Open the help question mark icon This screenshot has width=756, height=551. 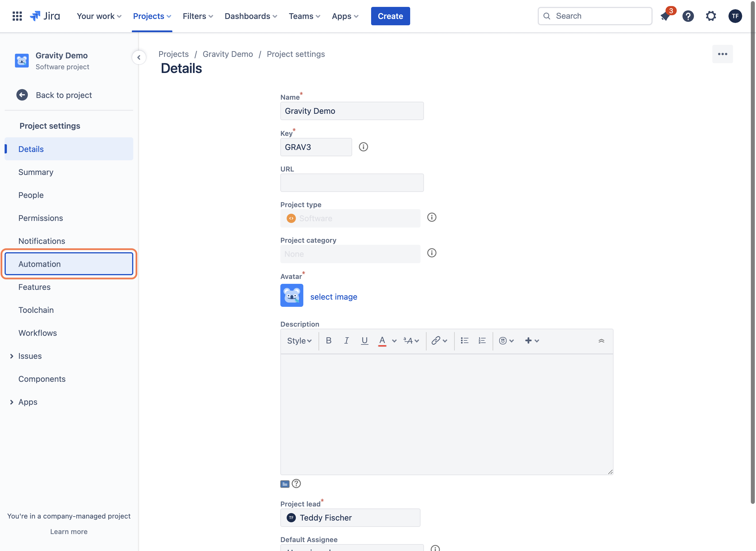click(x=688, y=16)
